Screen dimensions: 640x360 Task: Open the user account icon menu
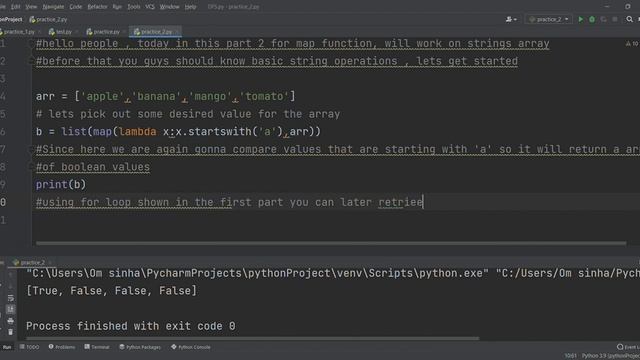[x=511, y=19]
